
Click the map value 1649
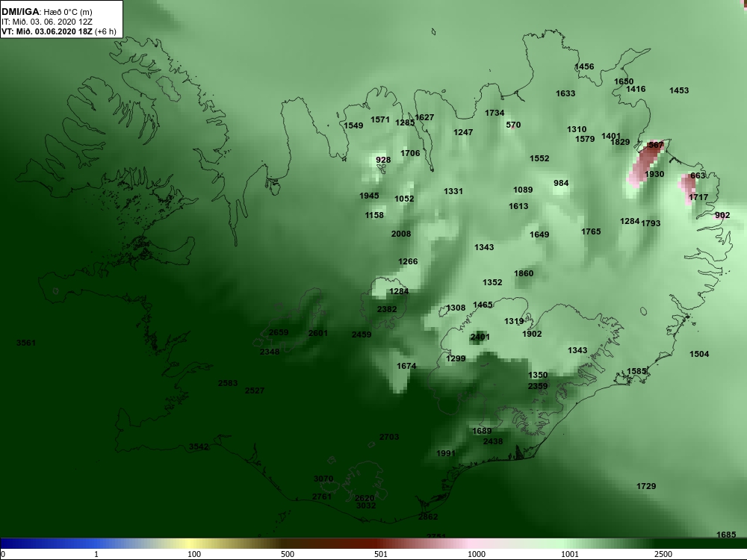tap(539, 234)
